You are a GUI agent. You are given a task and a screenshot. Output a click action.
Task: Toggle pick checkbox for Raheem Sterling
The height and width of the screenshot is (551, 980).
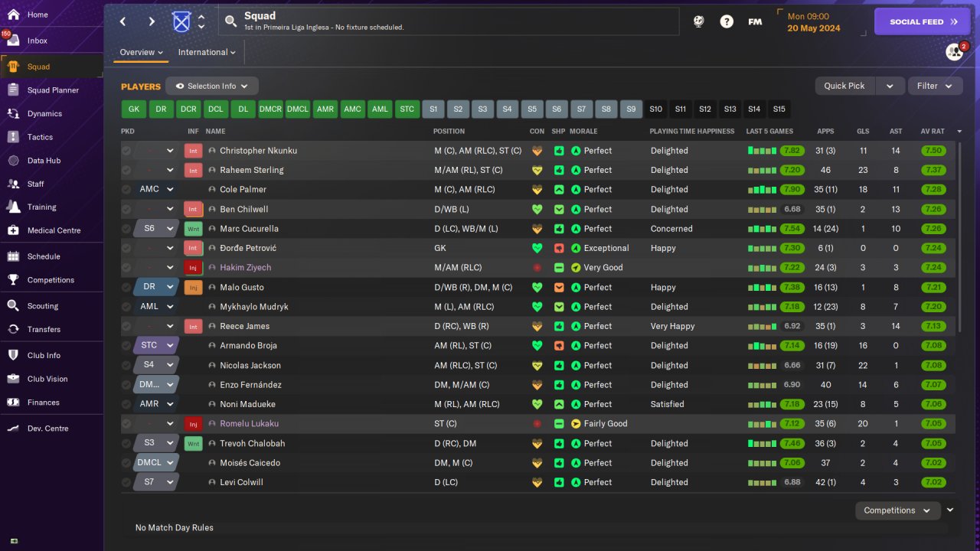126,170
